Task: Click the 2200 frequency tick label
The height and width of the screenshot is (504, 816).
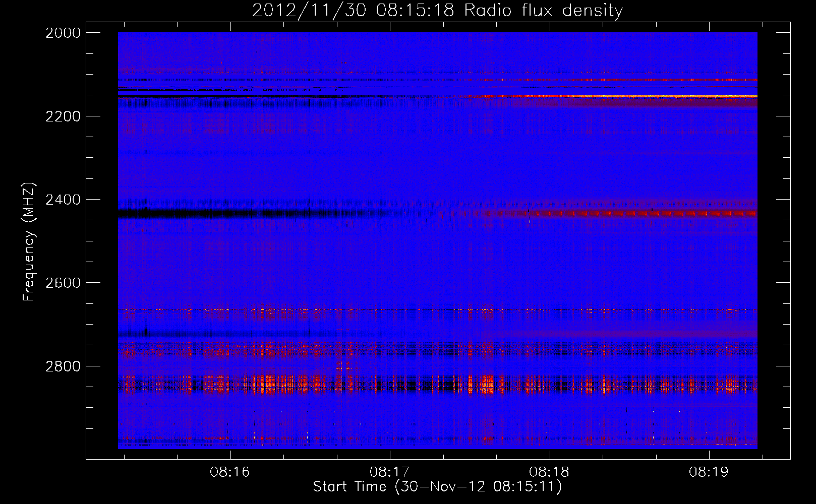Action: [x=63, y=116]
